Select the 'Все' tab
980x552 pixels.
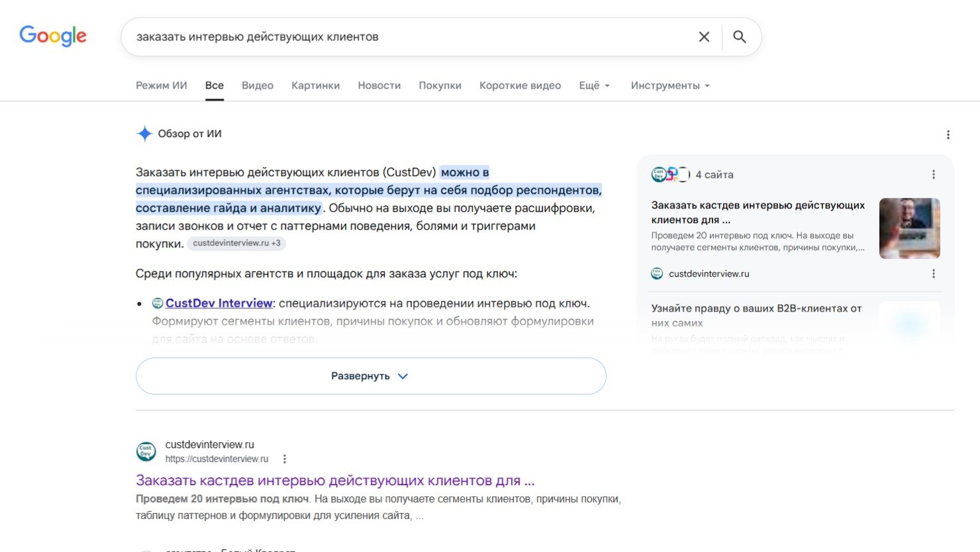pyautogui.click(x=215, y=85)
